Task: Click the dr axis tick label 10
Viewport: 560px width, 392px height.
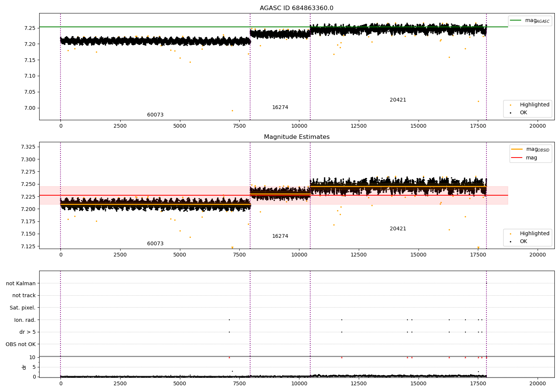Action: click(32, 357)
